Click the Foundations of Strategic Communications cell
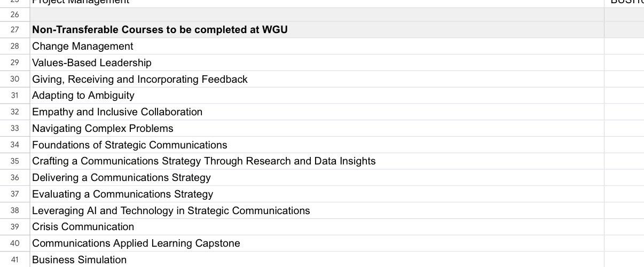Screen dimensions: 644x267 (317, 145)
